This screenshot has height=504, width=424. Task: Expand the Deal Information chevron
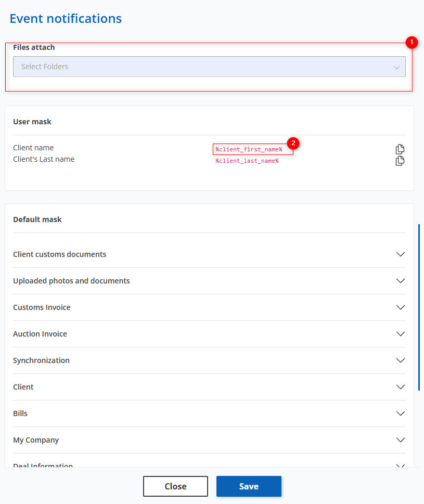click(x=401, y=466)
